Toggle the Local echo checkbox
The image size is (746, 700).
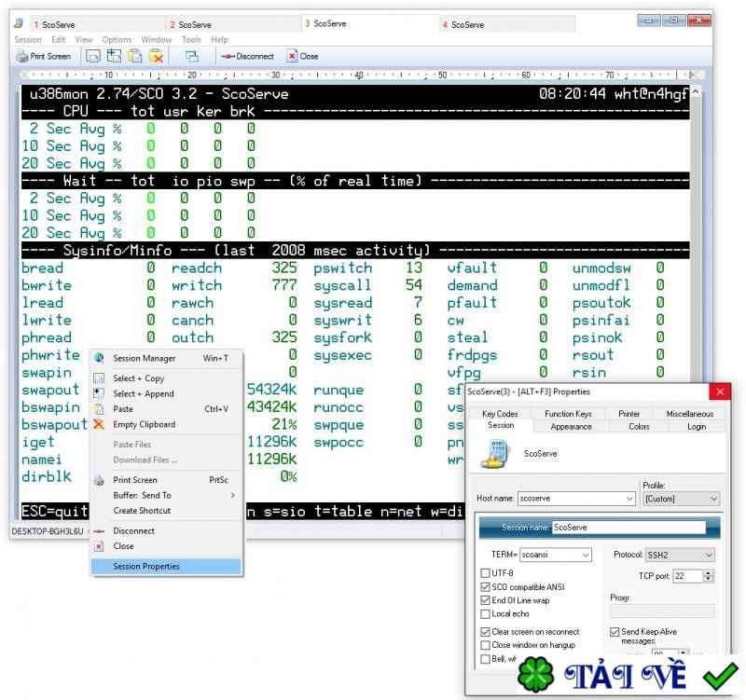484,614
